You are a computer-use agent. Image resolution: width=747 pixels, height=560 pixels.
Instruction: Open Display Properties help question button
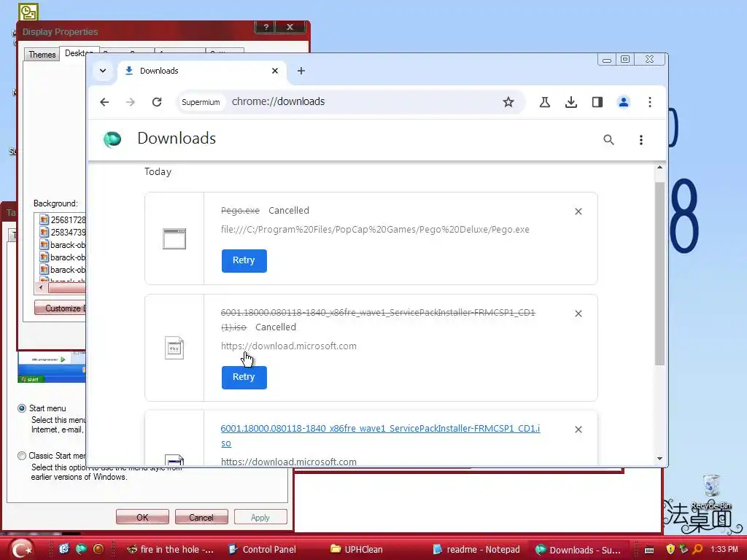(x=266, y=27)
